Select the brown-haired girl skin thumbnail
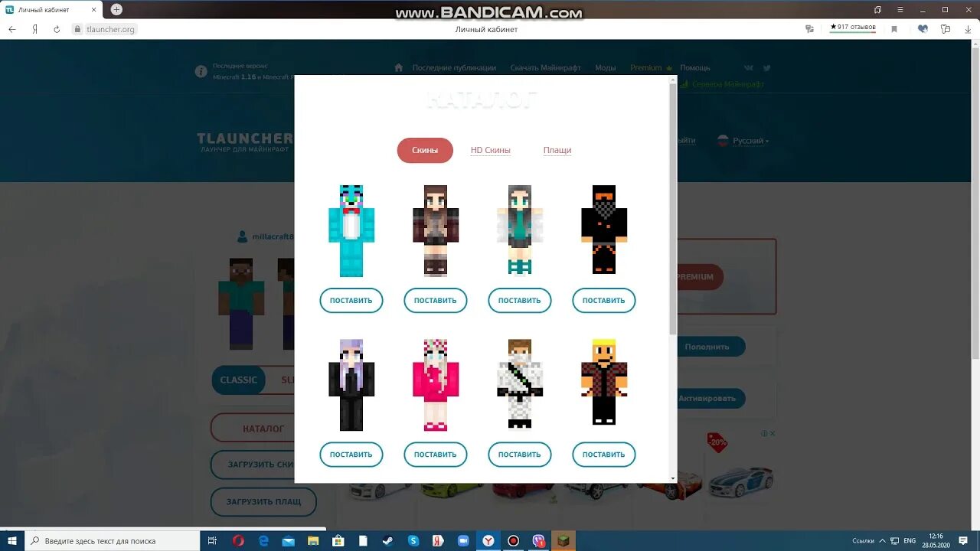The image size is (980, 551). click(x=436, y=230)
